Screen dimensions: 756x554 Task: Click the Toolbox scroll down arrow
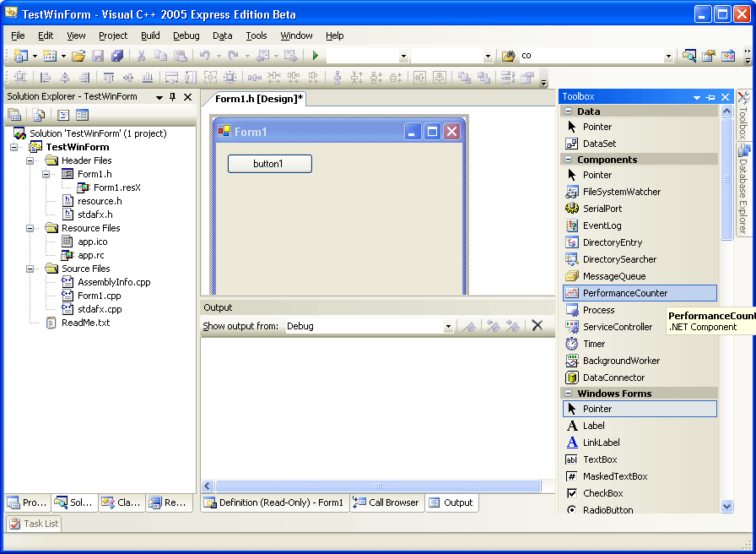(726, 506)
